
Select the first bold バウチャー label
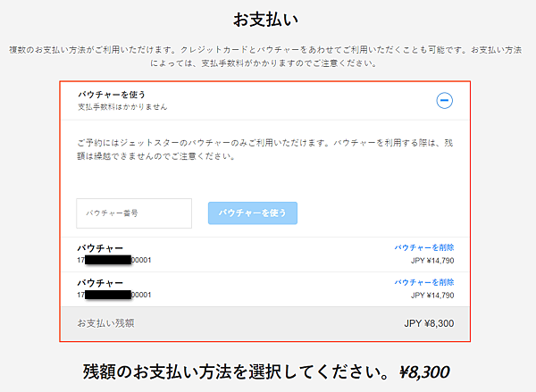click(100, 247)
